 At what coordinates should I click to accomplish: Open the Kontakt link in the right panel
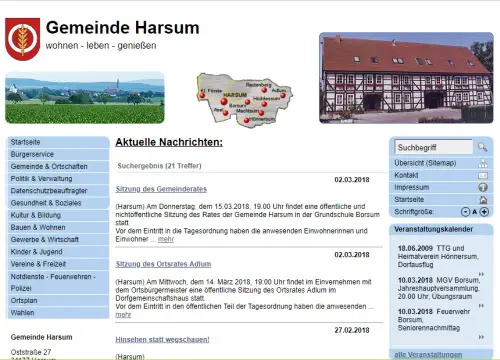[406, 175]
